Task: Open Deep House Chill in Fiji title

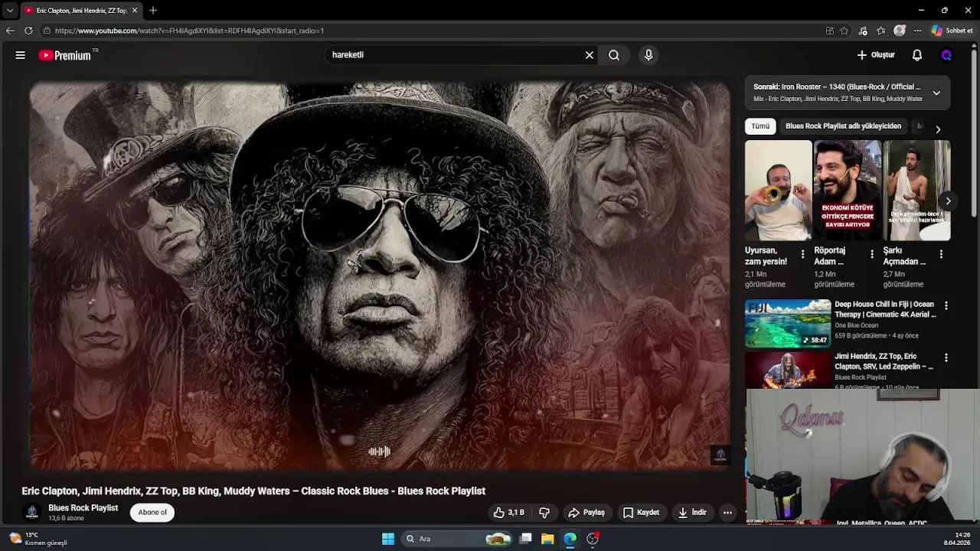Action: click(885, 309)
